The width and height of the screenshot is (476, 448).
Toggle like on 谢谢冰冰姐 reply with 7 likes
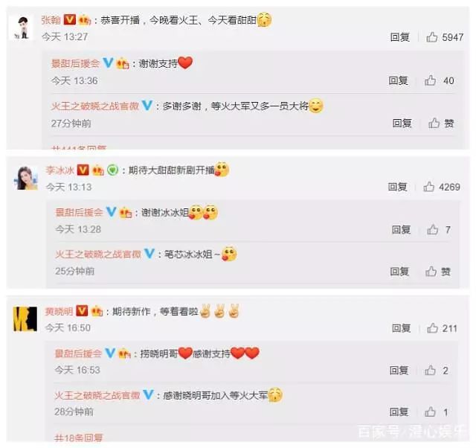coord(439,230)
